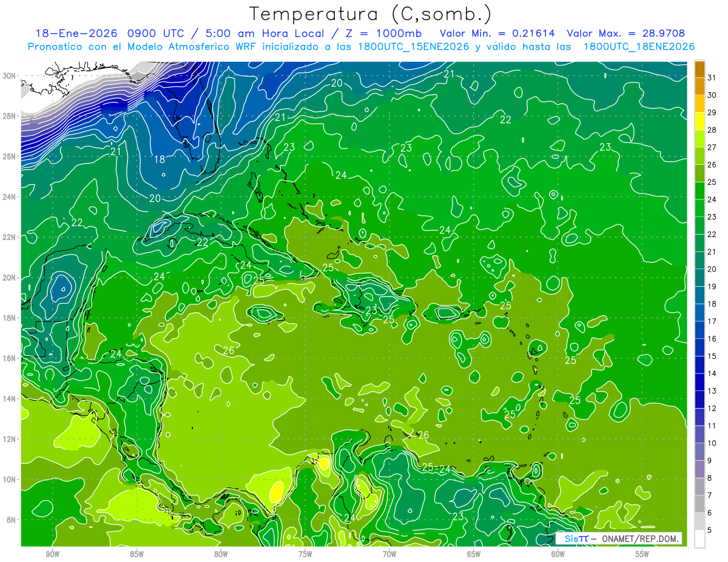Click the "16N" latitude axis label
The width and height of the screenshot is (728, 562).
pos(10,358)
